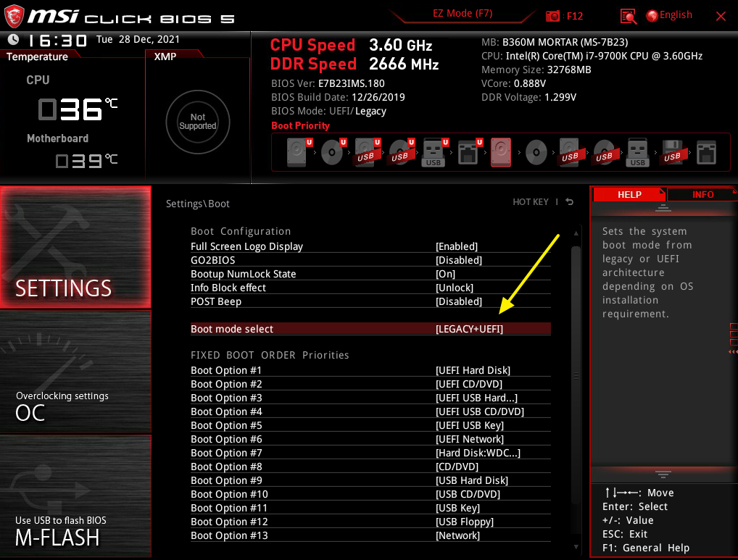
Task: Click the UEFI USB key boot icon
Action: (x=436, y=152)
